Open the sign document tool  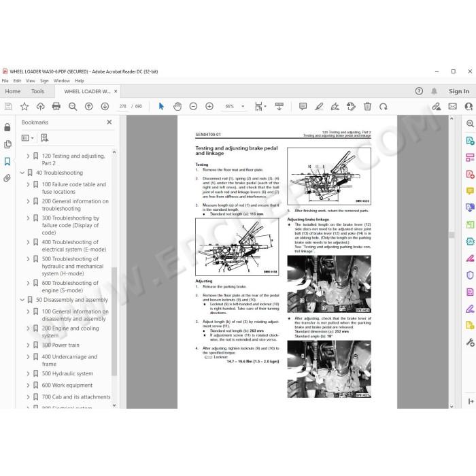(335, 107)
